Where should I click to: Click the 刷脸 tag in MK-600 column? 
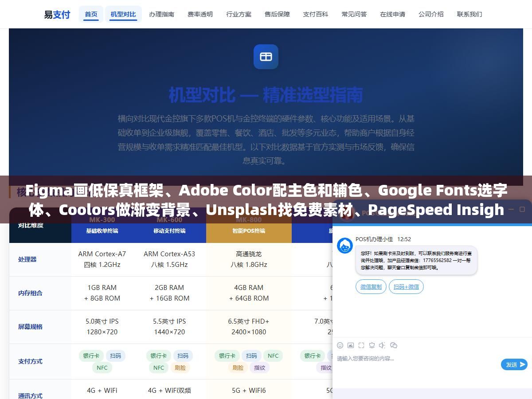point(180,368)
